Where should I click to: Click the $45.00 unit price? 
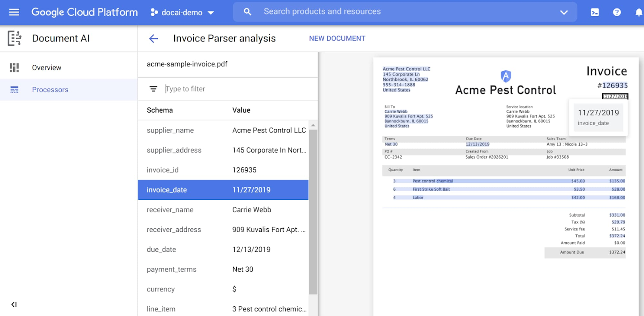point(578,181)
